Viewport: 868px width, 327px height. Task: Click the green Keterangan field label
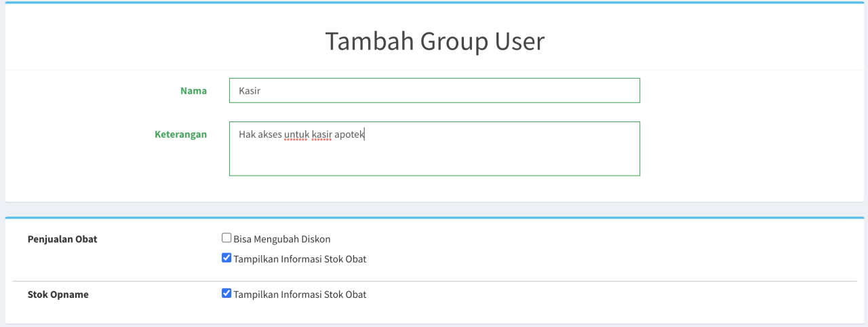point(180,134)
